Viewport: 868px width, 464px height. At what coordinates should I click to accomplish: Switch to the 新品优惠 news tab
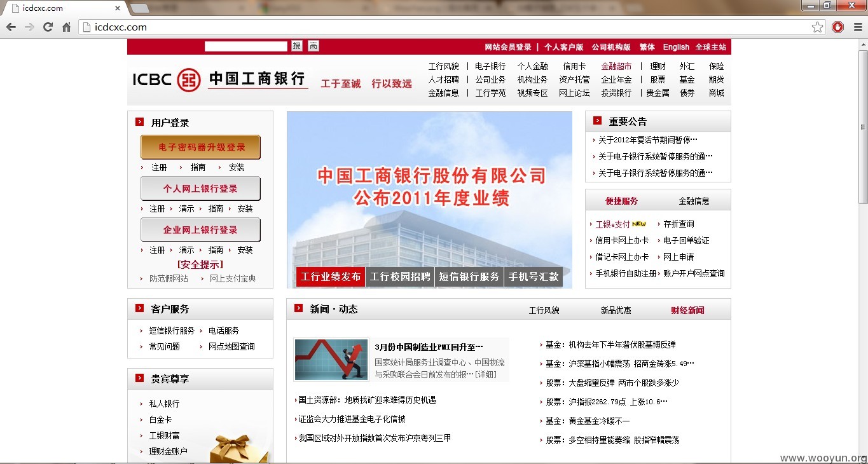[616, 310]
